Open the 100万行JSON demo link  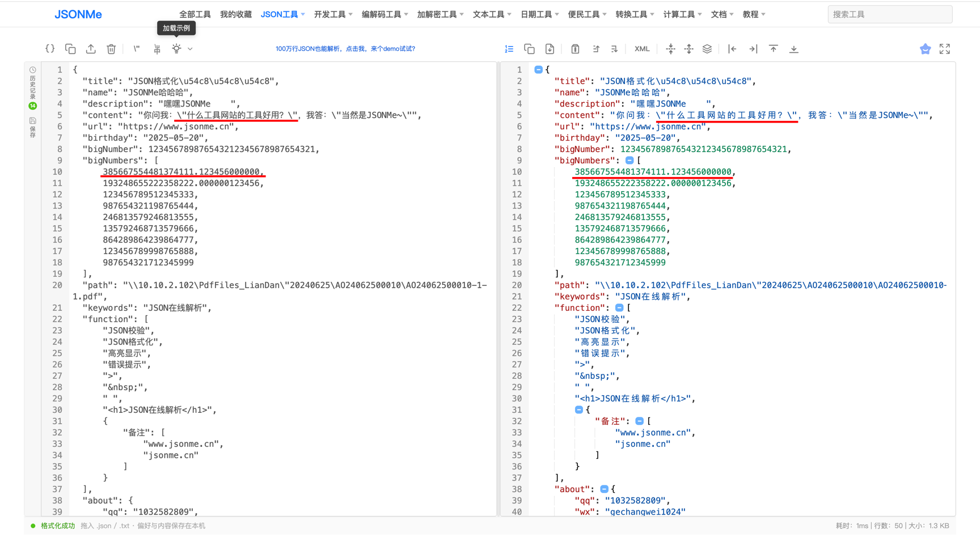pyautogui.click(x=345, y=49)
